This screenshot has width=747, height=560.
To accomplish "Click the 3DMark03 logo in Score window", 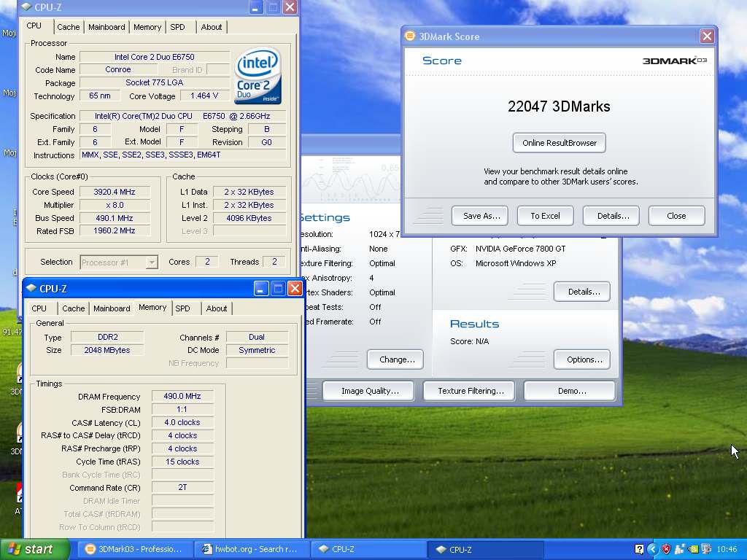I will tap(675, 61).
